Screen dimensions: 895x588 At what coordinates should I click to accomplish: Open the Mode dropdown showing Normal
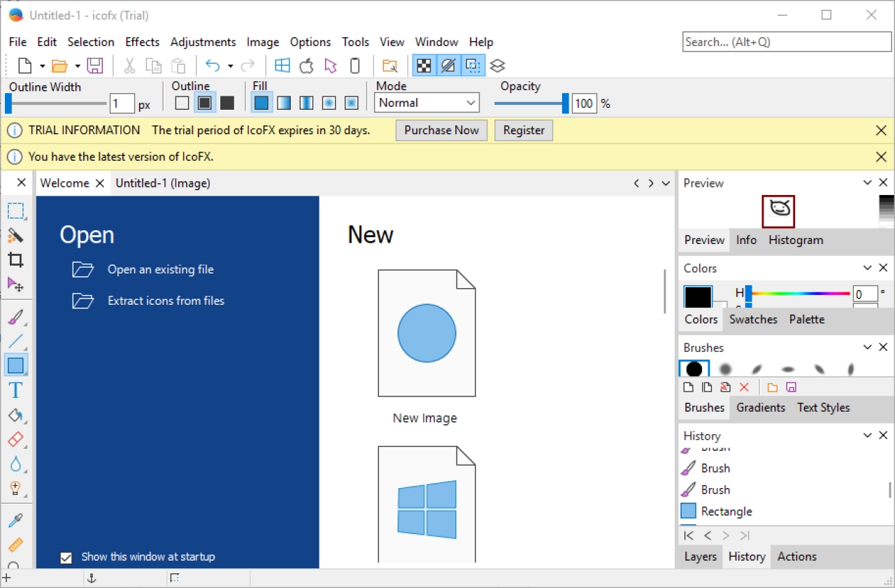point(427,103)
